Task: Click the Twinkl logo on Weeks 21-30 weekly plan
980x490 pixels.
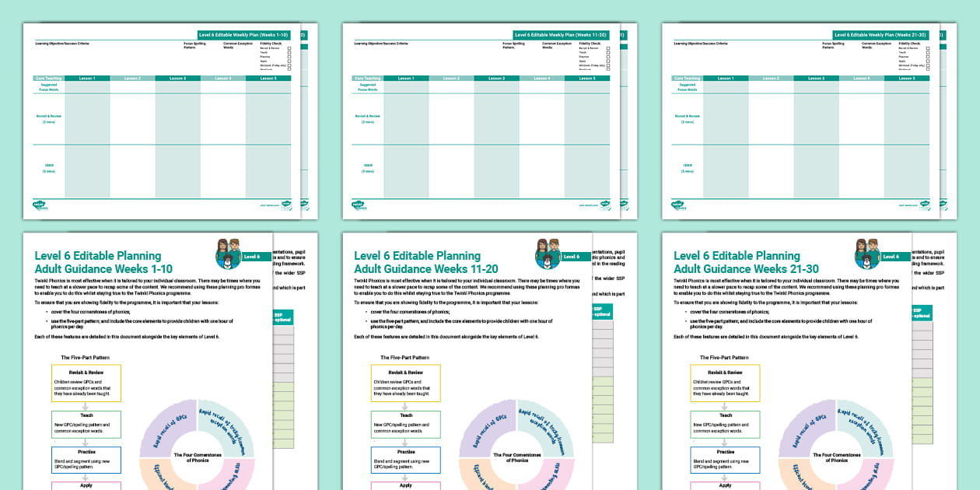Action: 680,205
